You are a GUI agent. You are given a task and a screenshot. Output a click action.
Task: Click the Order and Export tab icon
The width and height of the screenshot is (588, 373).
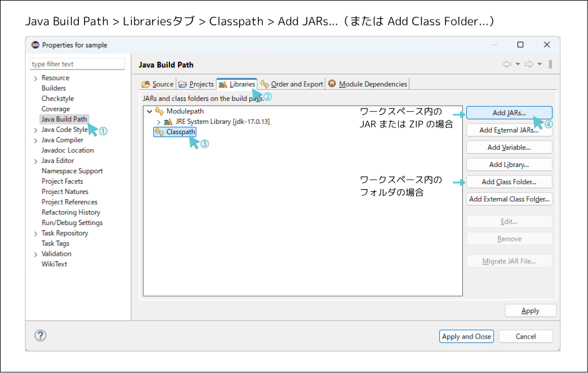(264, 84)
